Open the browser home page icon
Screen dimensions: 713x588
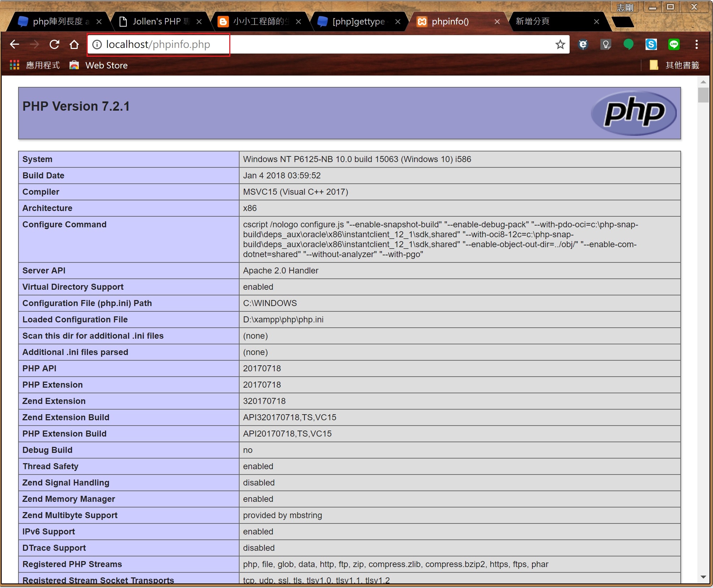74,44
